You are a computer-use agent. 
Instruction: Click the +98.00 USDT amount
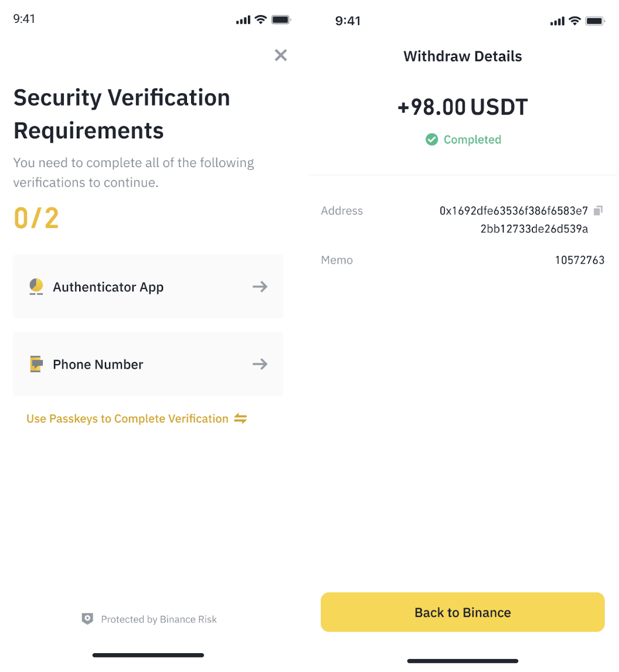[x=462, y=108]
